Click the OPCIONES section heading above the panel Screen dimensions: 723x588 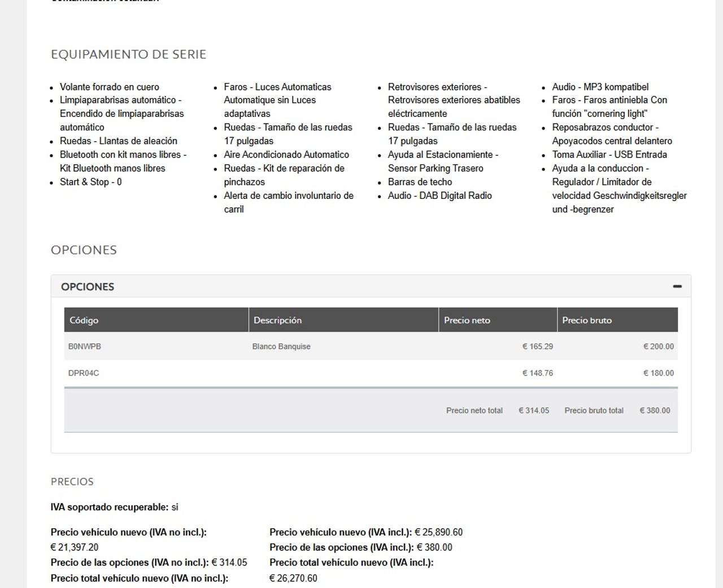pos(84,250)
